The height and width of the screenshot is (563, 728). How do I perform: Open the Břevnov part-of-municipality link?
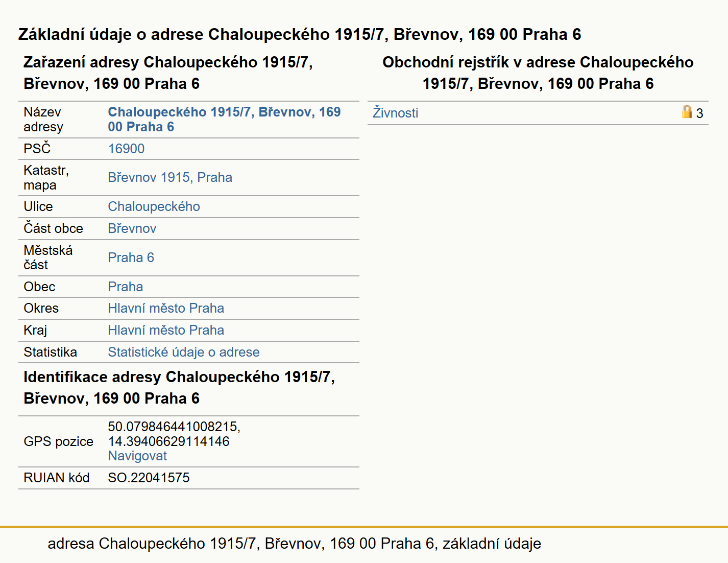click(x=132, y=228)
